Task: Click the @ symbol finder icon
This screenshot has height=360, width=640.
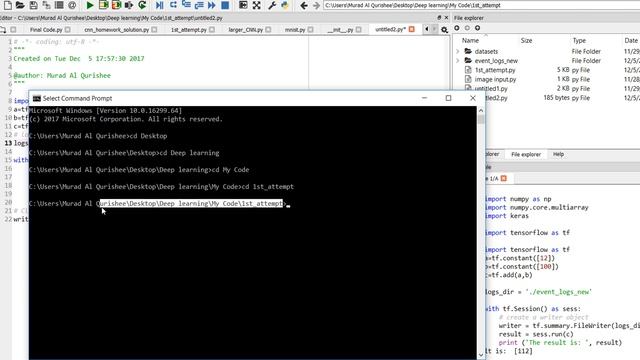Action: (72, 5)
